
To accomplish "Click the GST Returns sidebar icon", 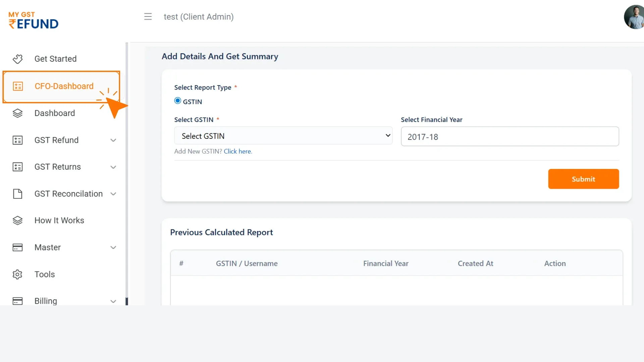I will pos(17,167).
